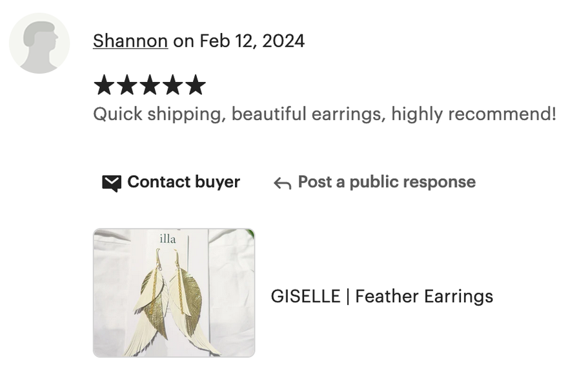Open the GISELLE Feather Earrings listing title
588x385 pixels.
381,296
